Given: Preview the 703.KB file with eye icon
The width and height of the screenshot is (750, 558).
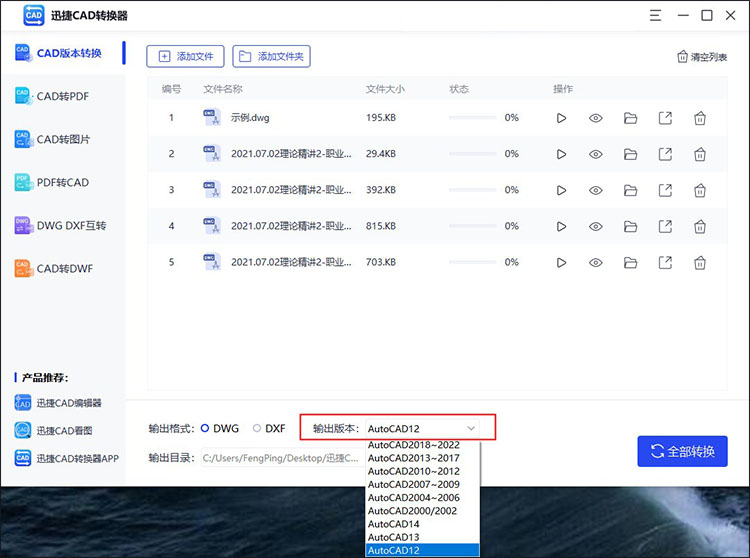Looking at the screenshot, I should tap(596, 263).
